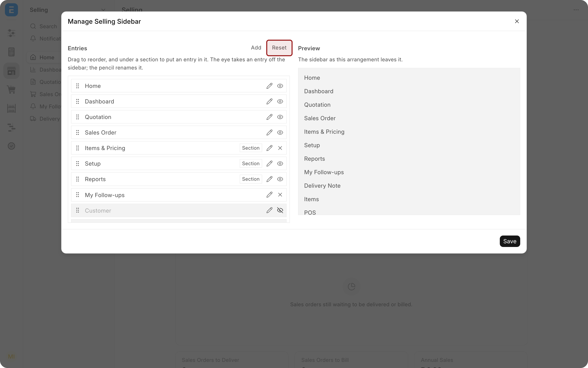588x368 pixels.
Task: Click the drag handle next to Sales Order
Action: pyautogui.click(x=78, y=133)
